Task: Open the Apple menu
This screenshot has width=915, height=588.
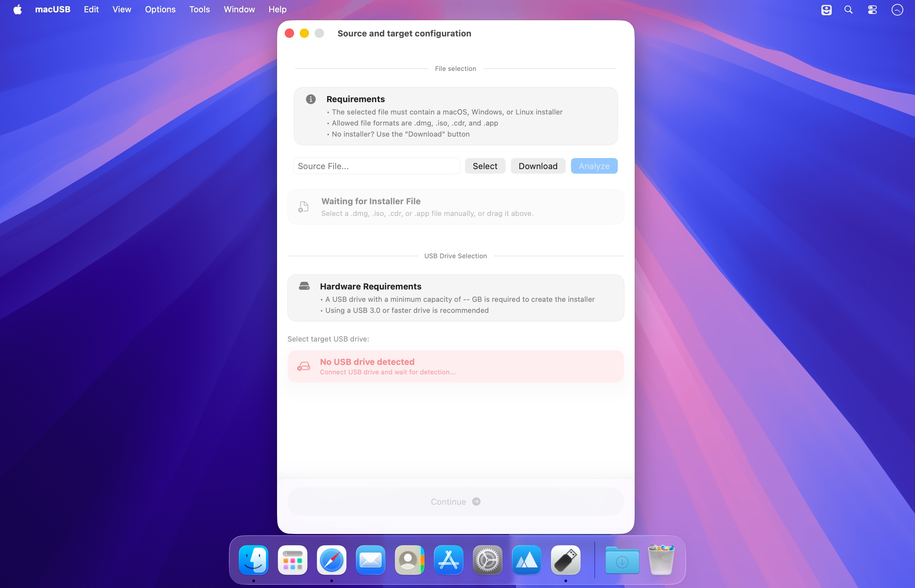Action: pos(18,9)
